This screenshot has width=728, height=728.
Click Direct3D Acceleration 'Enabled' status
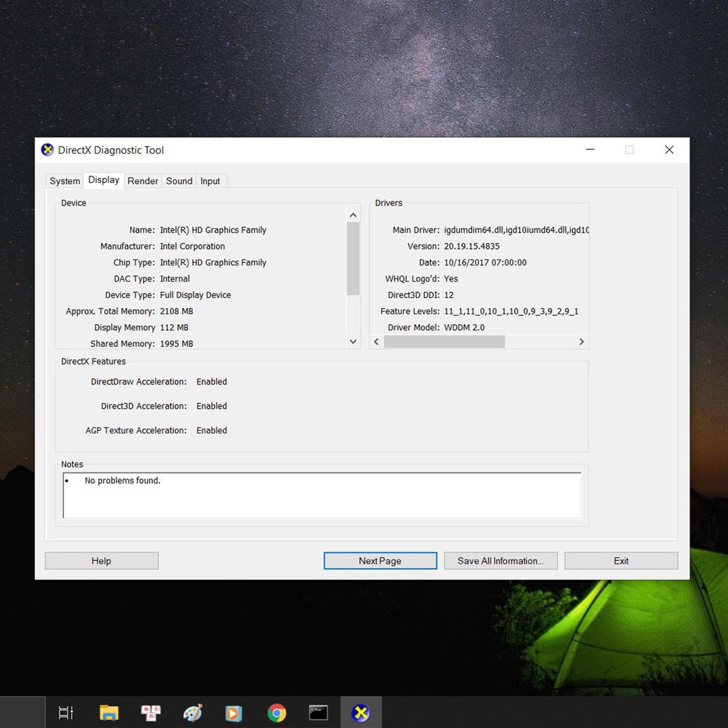(212, 406)
